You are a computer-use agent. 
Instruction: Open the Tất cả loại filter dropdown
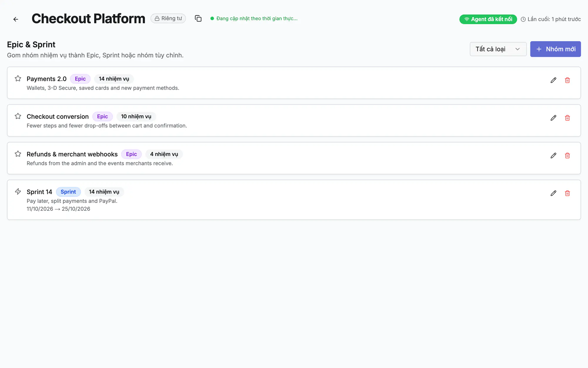(498, 49)
